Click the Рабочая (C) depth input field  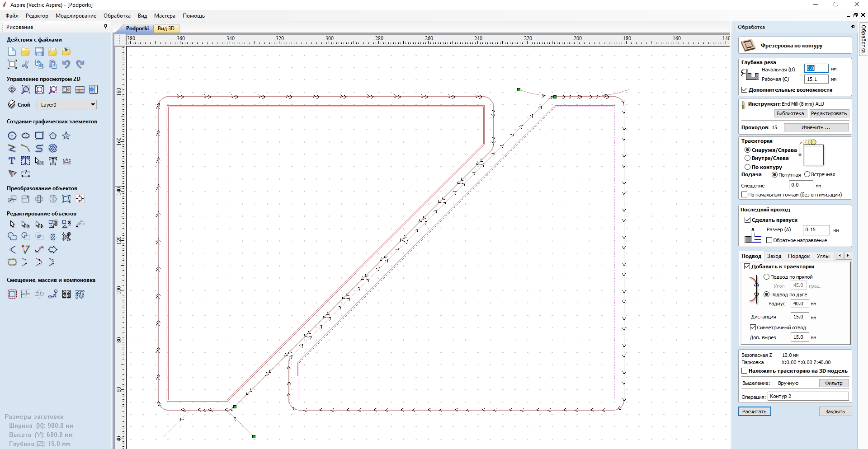[x=816, y=79]
